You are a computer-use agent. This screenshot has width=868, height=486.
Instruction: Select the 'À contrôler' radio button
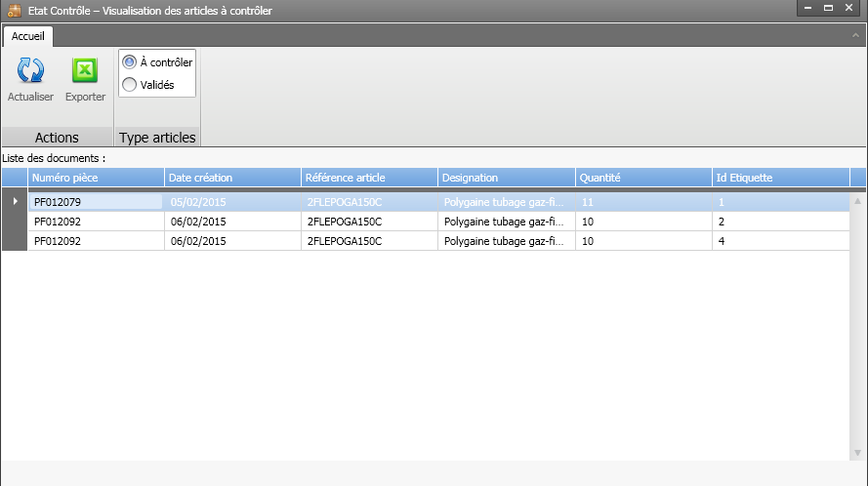pos(130,61)
